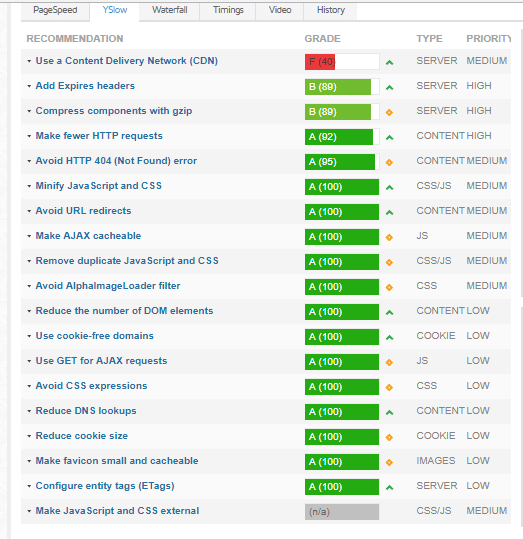523x539 pixels.
Task: Expand arrow beside Use cookie-free domains
Action: point(29,336)
